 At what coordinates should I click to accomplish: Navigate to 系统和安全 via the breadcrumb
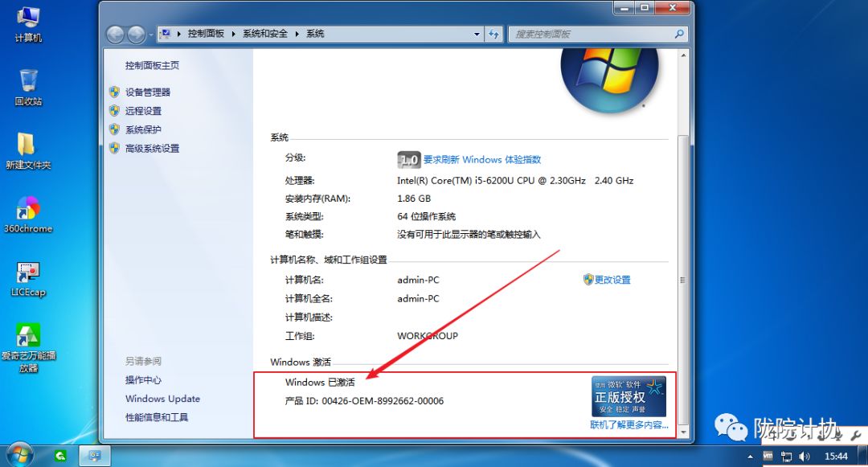pos(266,34)
